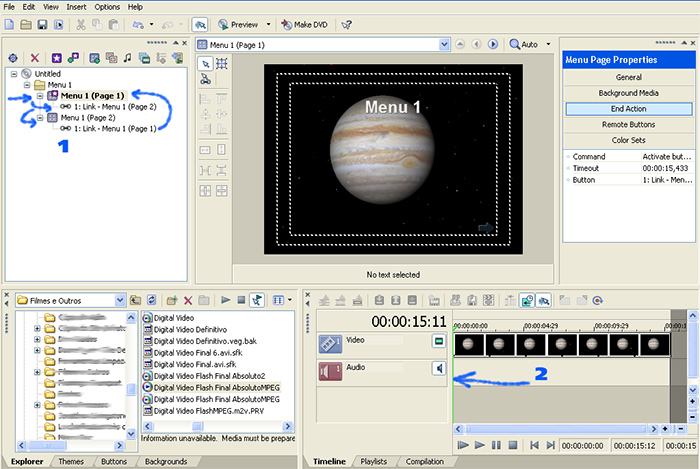Click the Preview button in the toolbar
Viewport: 700px width, 469px height.
(x=238, y=25)
